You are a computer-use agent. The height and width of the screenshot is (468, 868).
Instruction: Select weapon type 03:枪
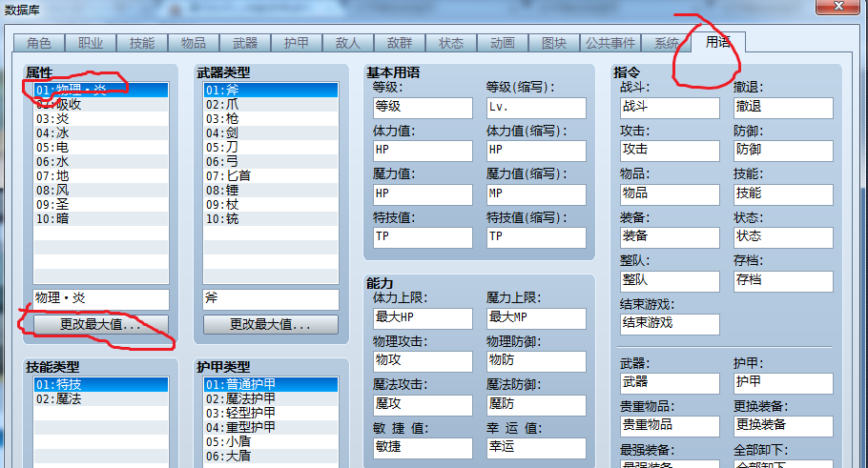pos(271,118)
